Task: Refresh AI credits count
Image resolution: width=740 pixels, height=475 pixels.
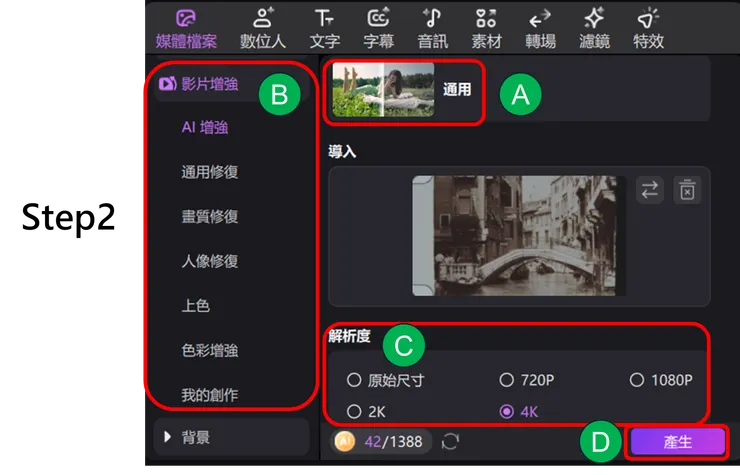Action: (450, 442)
